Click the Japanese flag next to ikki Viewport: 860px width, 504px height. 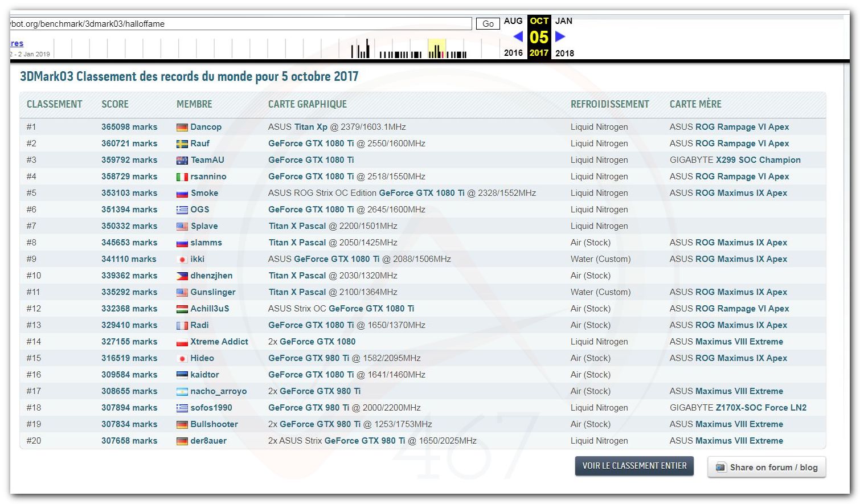182,260
